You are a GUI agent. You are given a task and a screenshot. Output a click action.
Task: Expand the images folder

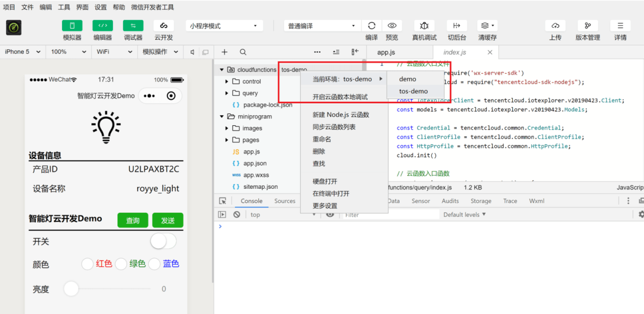click(227, 128)
